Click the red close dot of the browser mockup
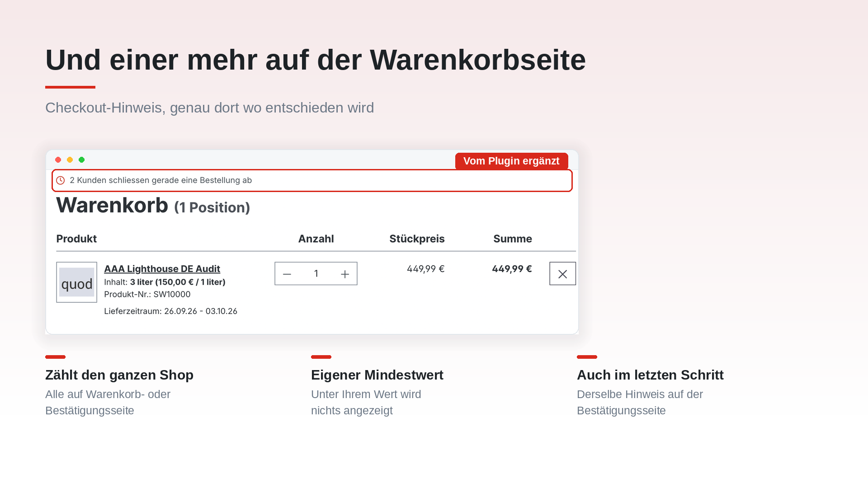 point(58,160)
